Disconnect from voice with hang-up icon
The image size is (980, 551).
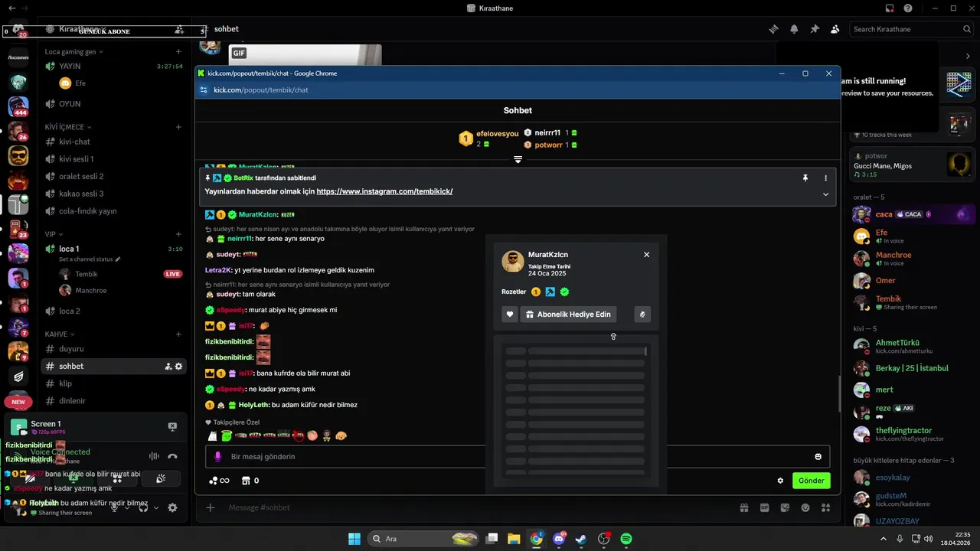pos(172,456)
